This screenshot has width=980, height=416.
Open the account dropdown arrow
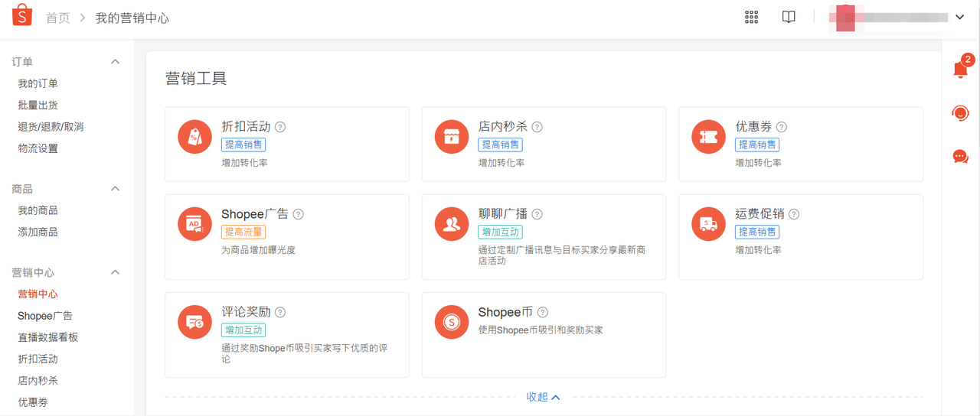[959, 17]
